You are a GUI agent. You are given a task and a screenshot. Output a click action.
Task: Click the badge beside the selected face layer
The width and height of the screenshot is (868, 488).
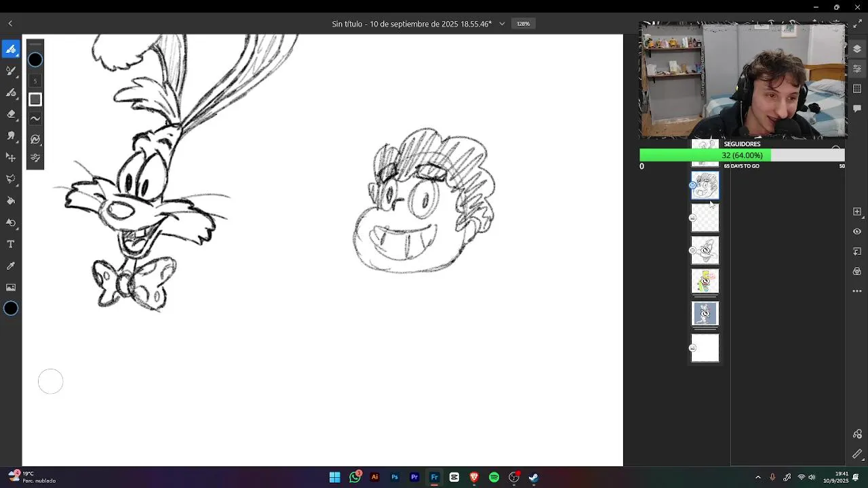click(x=692, y=185)
